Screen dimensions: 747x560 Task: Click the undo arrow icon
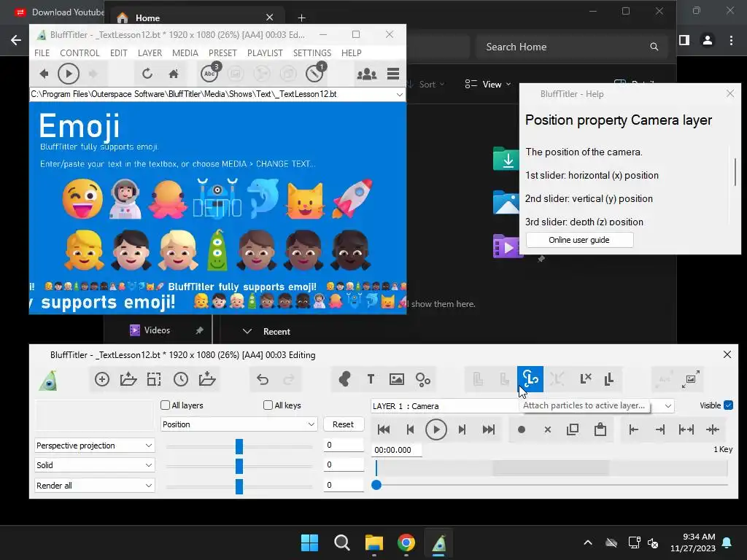263,379
